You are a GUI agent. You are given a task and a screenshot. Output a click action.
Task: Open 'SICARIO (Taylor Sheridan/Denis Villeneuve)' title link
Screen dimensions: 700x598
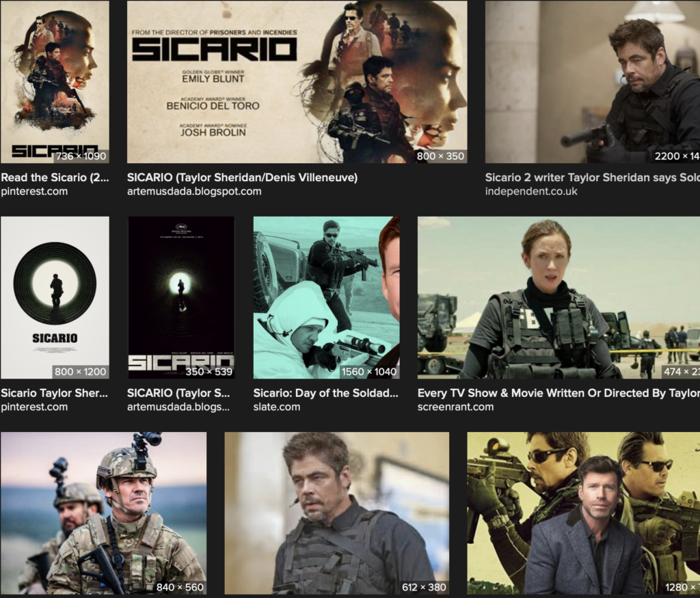click(x=243, y=178)
